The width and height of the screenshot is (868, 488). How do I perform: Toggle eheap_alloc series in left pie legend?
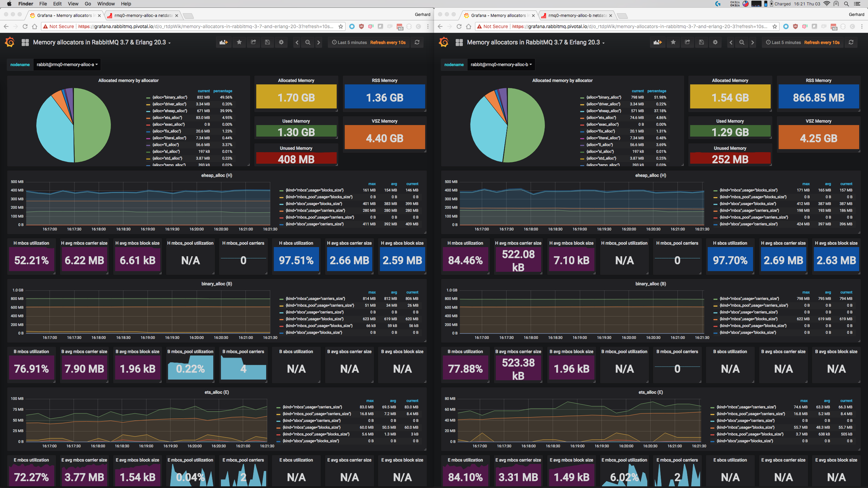pos(170,111)
